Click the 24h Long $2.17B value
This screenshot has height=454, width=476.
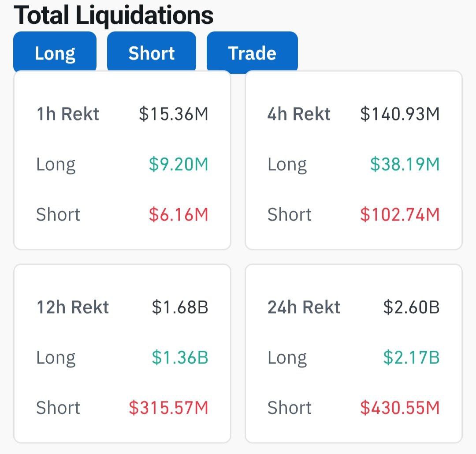coord(411,357)
